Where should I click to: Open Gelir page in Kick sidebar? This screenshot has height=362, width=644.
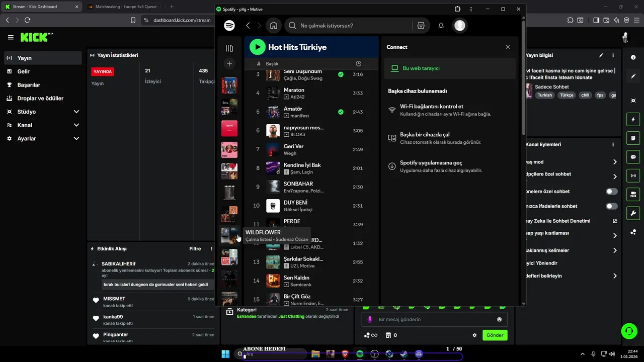[x=43, y=71]
